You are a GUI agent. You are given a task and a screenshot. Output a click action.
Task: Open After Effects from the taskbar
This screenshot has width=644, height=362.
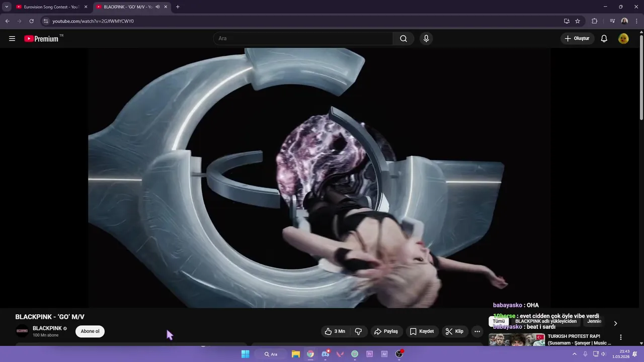tap(384, 354)
